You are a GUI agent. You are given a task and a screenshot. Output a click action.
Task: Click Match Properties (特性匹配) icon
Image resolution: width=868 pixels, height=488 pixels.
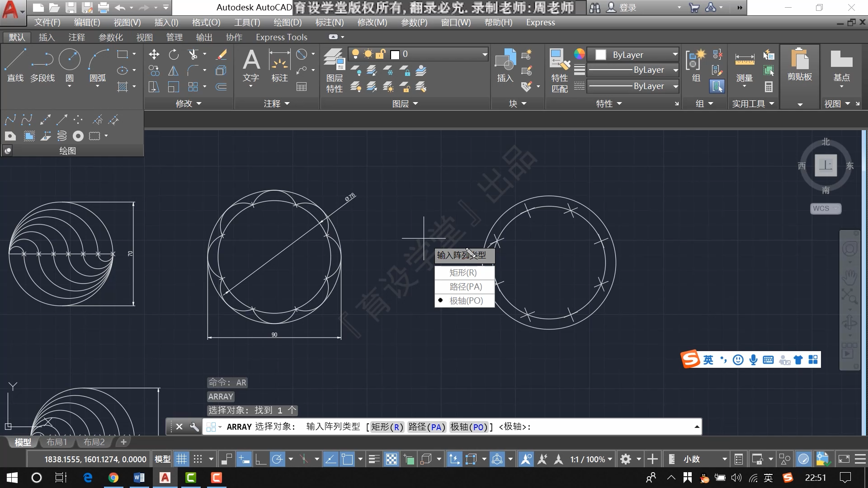coord(560,70)
